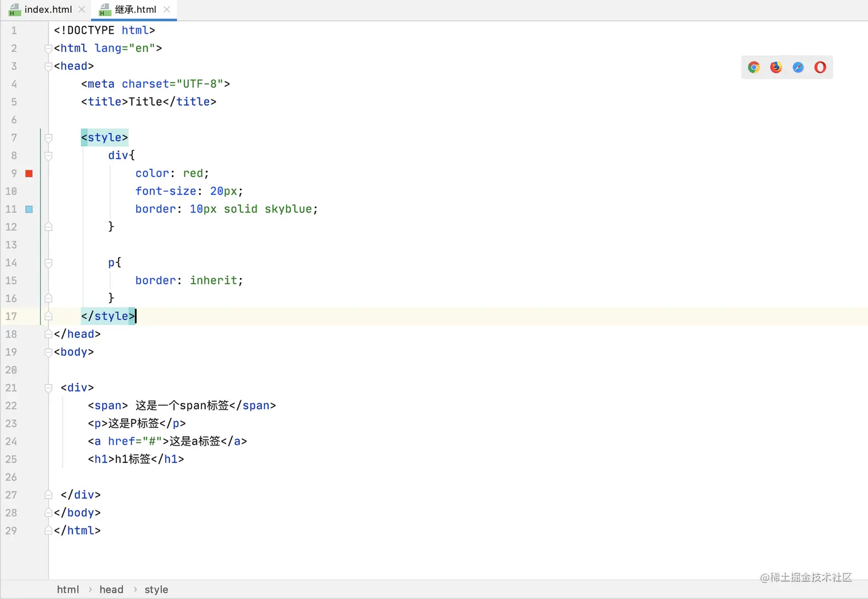This screenshot has height=599, width=868.
Task: Click the fold end marker on line 16
Action: pos(48,298)
